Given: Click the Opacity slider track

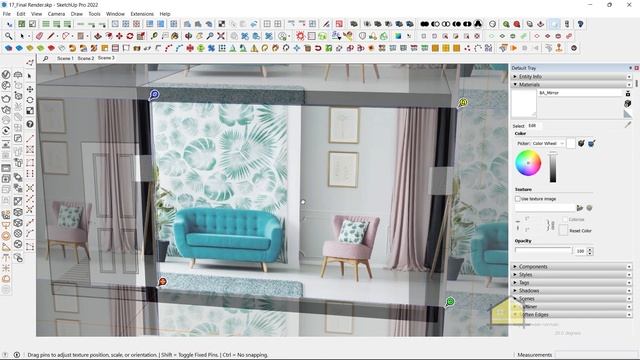Looking at the screenshot, I should coord(543,250).
